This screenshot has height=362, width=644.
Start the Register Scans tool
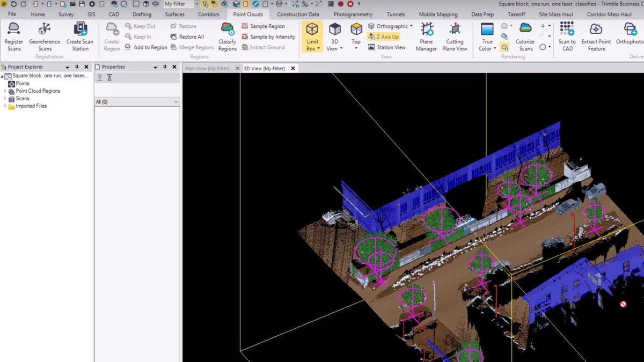[x=13, y=36]
